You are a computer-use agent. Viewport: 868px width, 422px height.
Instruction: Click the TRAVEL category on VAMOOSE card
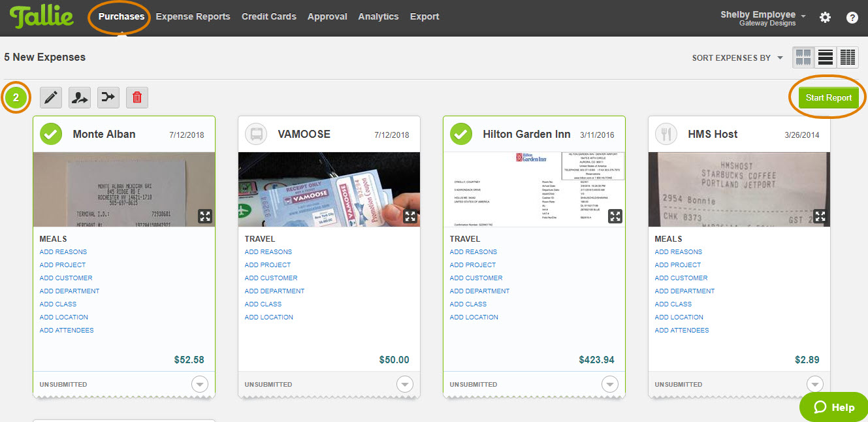(260, 239)
